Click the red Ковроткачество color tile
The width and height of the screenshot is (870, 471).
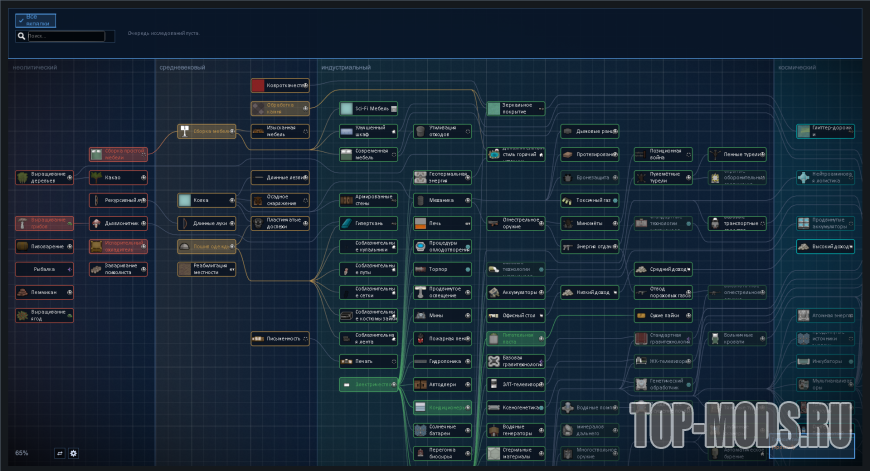258,85
